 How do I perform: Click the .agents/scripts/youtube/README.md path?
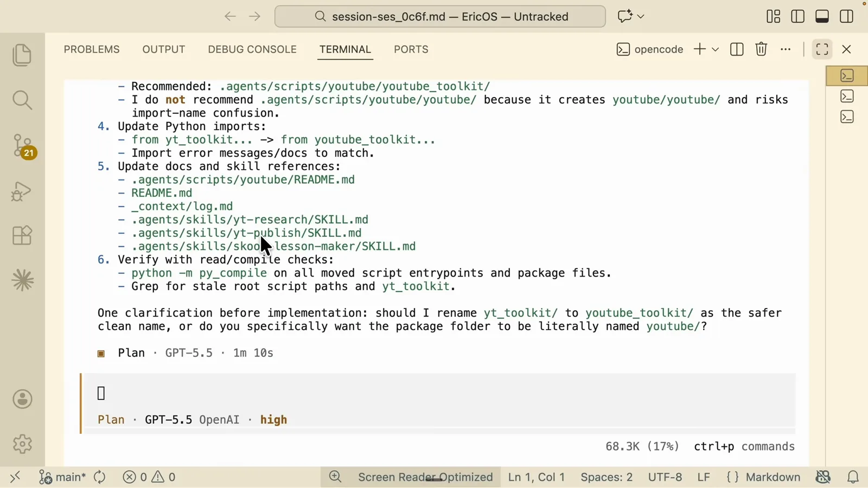tap(243, 179)
